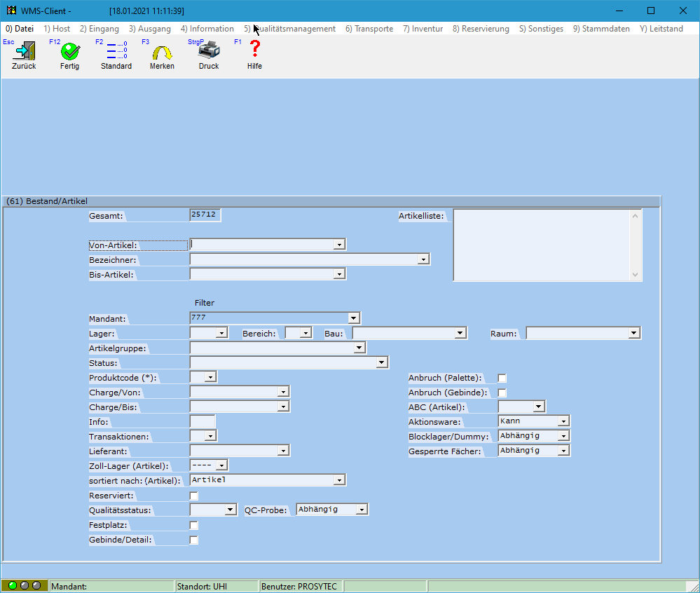Activate the Merken (F3) icon
This screenshot has height=593, width=700.
pos(162,53)
